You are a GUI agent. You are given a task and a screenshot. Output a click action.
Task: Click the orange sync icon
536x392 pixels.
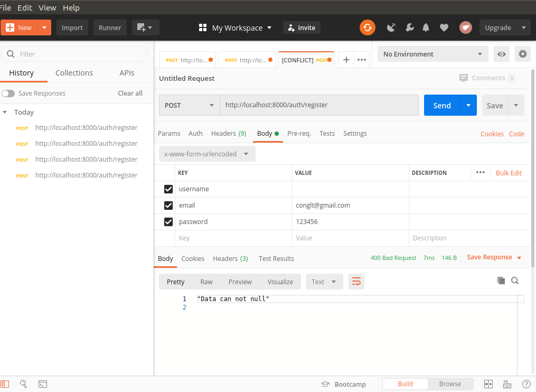[x=368, y=27]
